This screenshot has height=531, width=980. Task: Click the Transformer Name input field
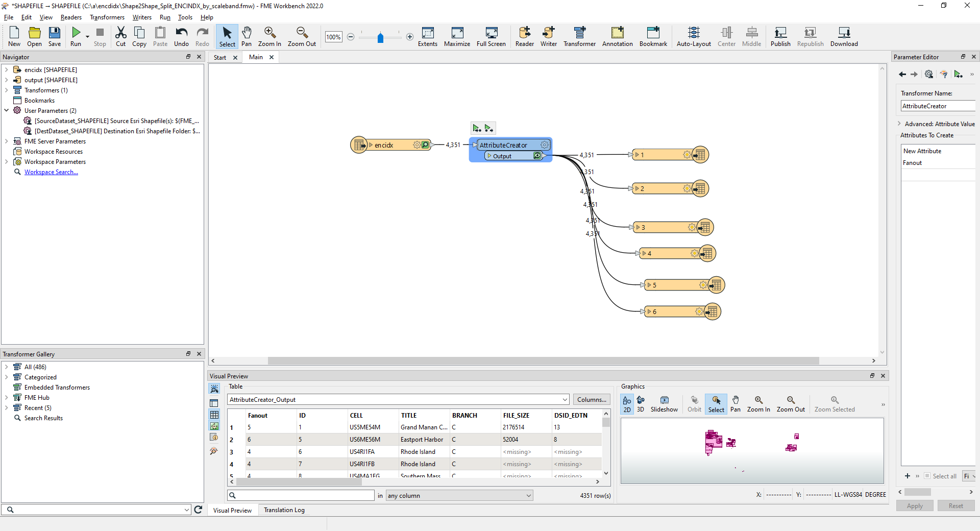[x=938, y=106]
